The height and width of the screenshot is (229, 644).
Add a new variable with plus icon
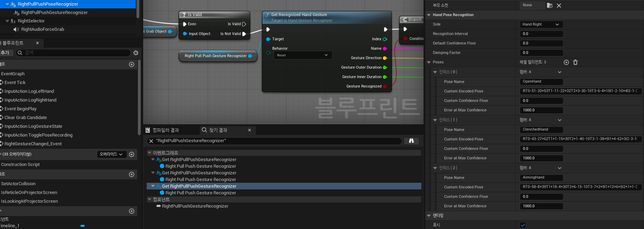coord(132,211)
